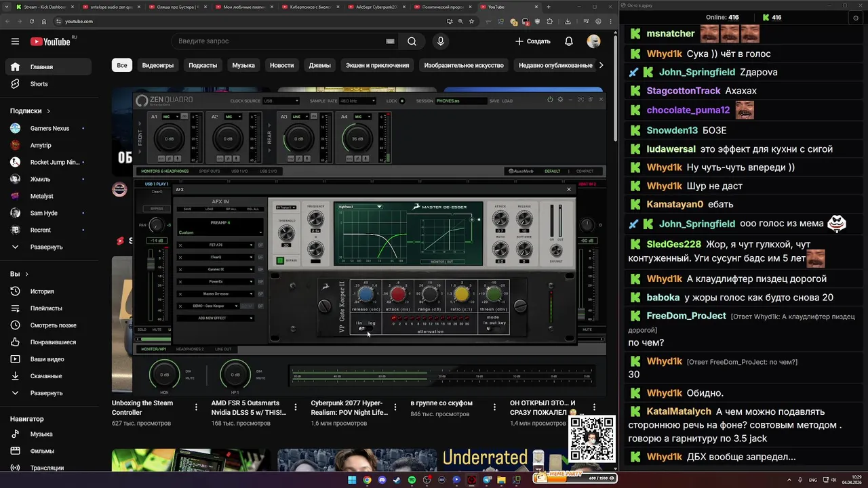Click USB 1 PLAY PAN knob

click(156, 226)
